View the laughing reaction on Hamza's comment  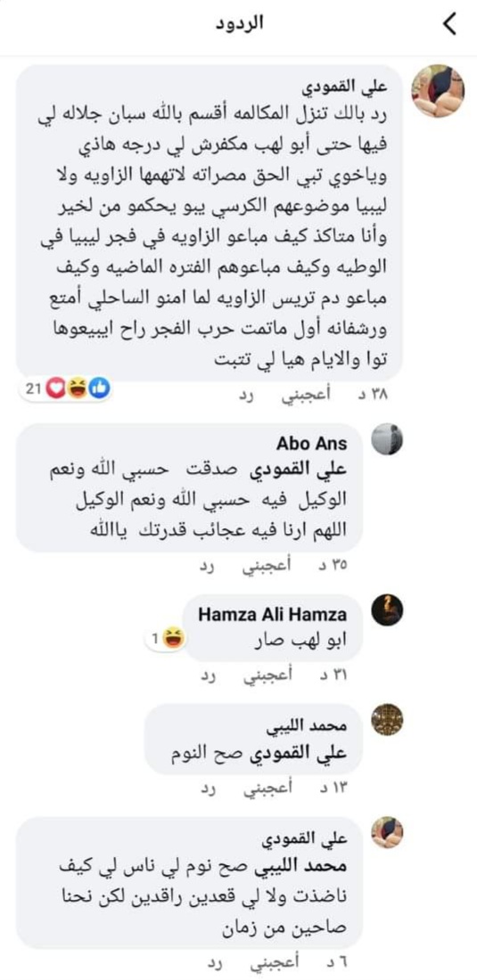166,639
